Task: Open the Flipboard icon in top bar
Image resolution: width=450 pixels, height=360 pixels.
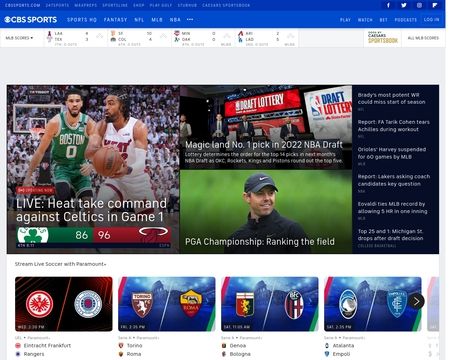Action: coord(435,5)
